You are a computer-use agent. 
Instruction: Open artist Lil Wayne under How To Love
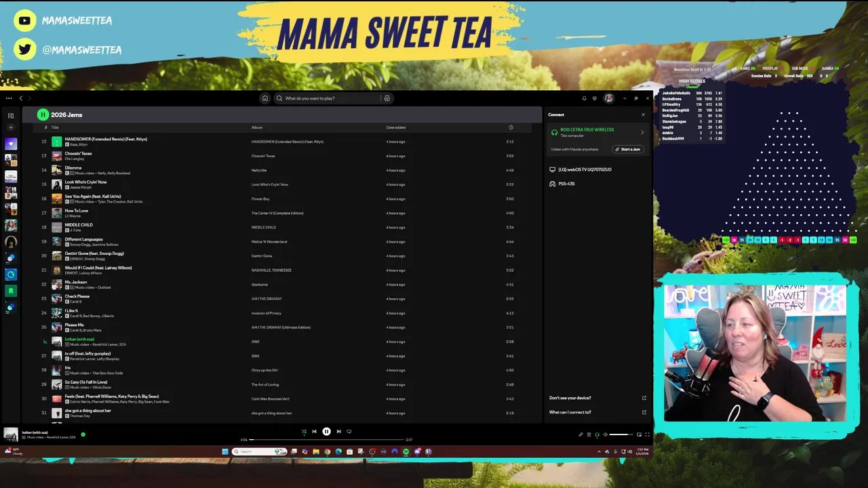click(x=73, y=216)
